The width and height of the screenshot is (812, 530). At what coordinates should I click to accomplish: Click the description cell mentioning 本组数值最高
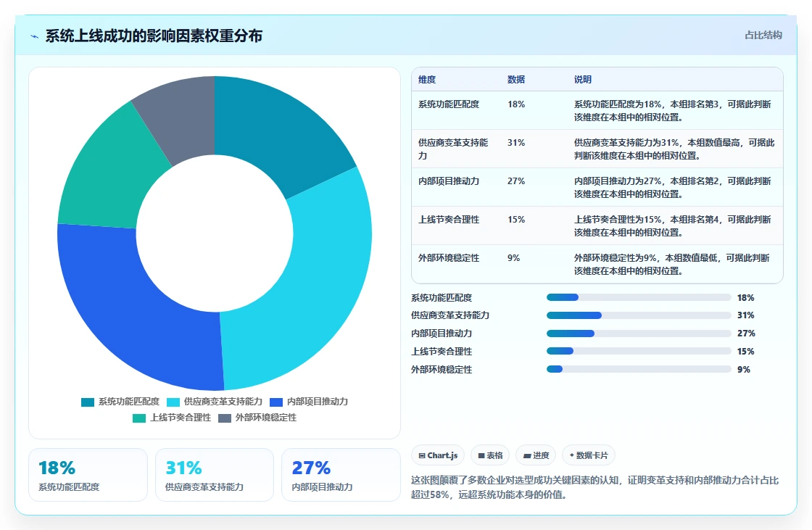tap(674, 149)
